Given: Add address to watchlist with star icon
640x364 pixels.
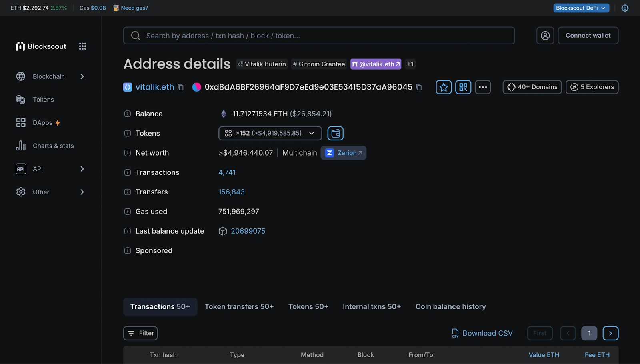Looking at the screenshot, I should pos(444,87).
